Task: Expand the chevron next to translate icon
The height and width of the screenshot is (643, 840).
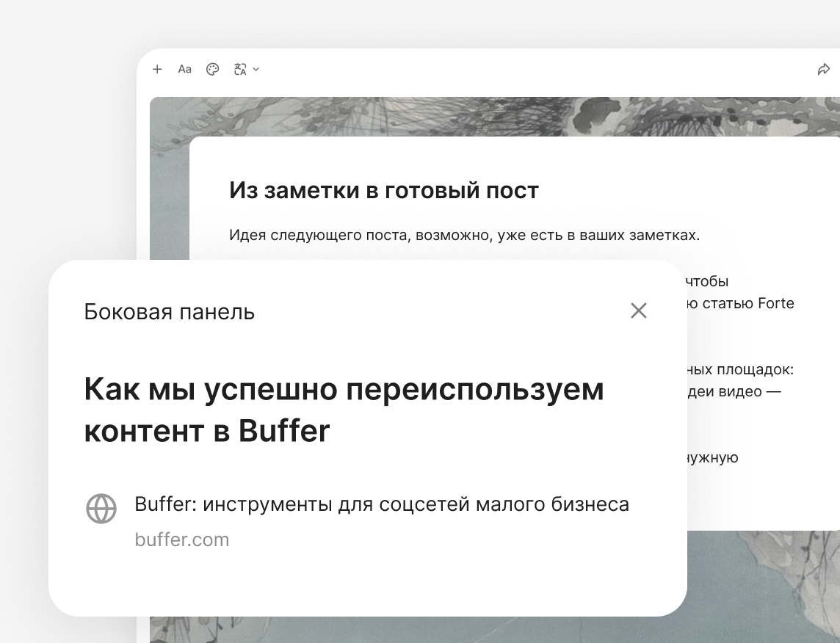Action: [x=256, y=69]
